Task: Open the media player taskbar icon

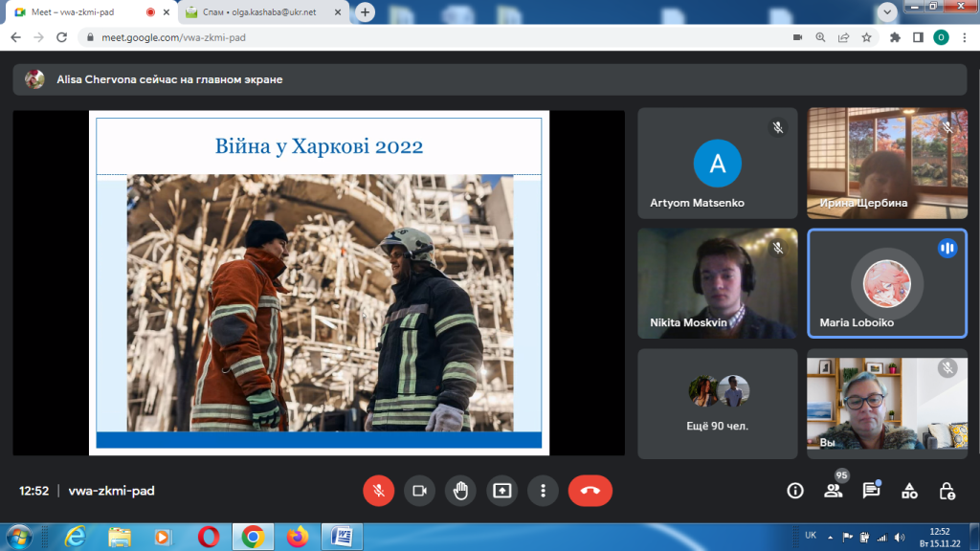Action: click(x=163, y=538)
